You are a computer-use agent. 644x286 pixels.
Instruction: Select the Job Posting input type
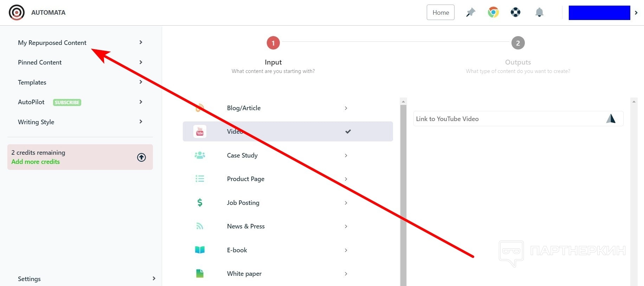[288, 203]
